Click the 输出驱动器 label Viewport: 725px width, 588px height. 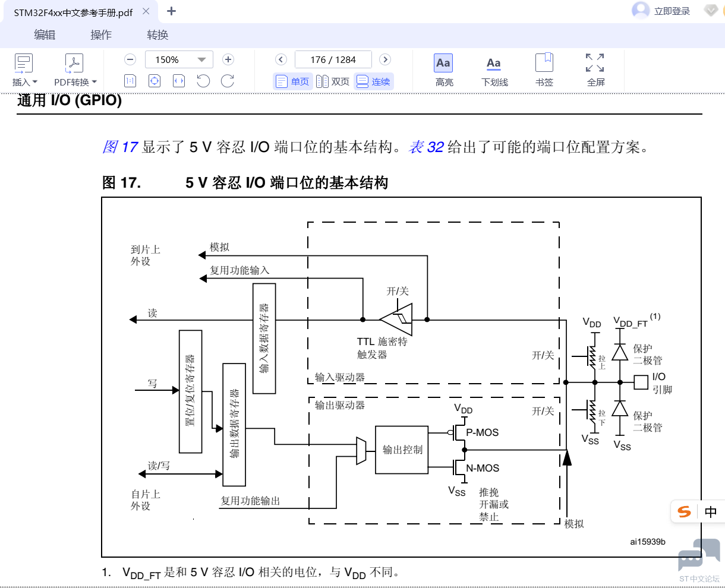pos(340,405)
